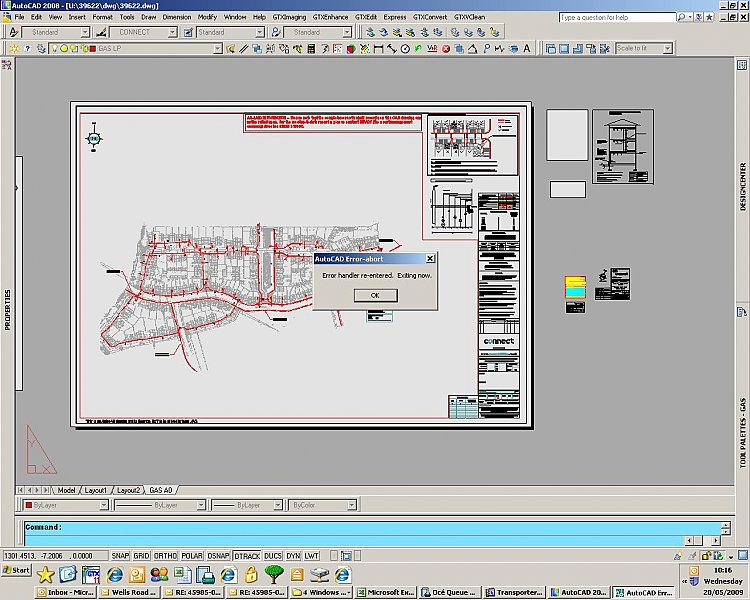The image size is (750, 600).
Task: Click the yellow star quick launch icon
Action: (x=45, y=574)
